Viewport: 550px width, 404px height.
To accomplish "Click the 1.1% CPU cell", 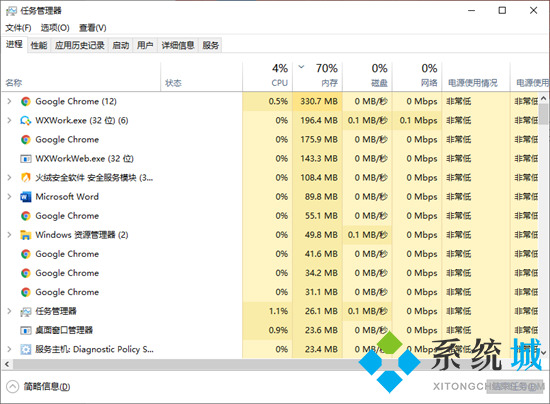I will coord(268,311).
